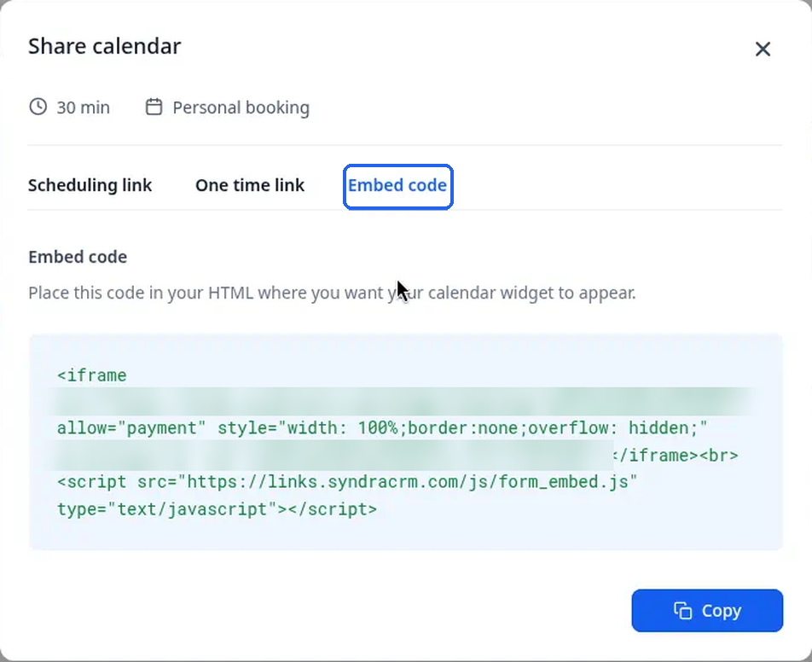Viewport: 812px width, 662px height.
Task: Click the calendar icon beside Personal booking
Action: point(154,107)
